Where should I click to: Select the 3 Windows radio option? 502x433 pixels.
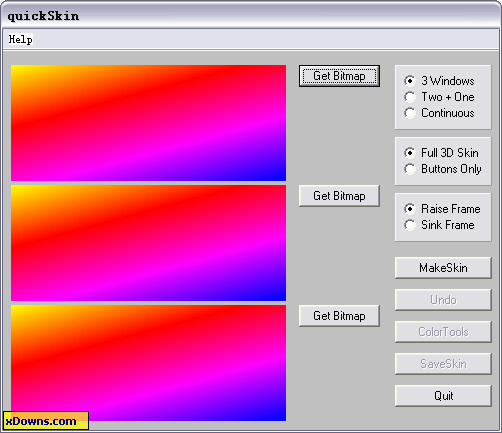coord(439,81)
